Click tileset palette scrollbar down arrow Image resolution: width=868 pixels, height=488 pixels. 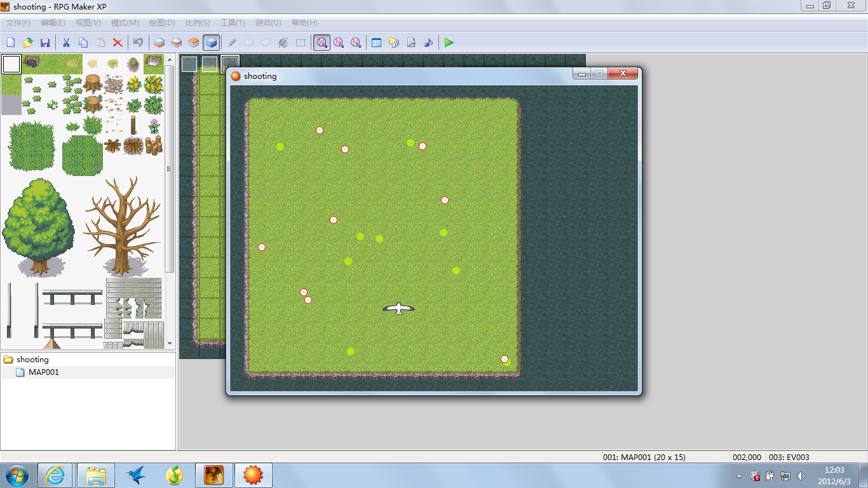(170, 344)
